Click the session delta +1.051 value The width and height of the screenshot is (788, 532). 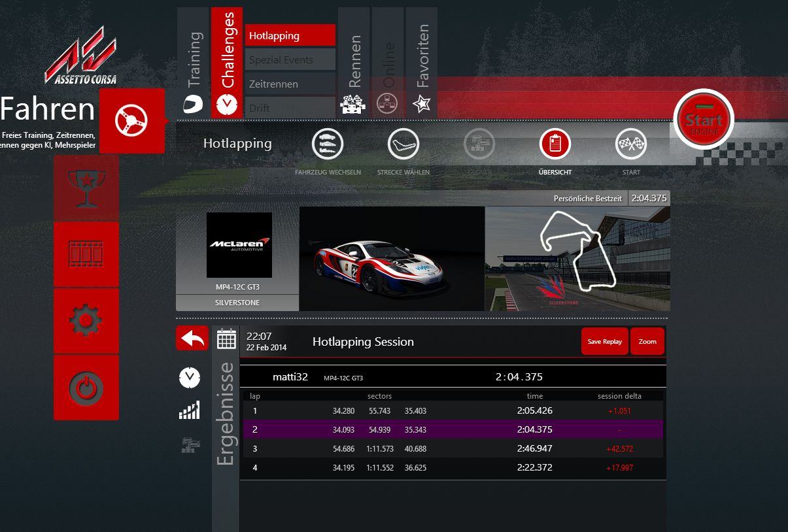click(x=619, y=411)
